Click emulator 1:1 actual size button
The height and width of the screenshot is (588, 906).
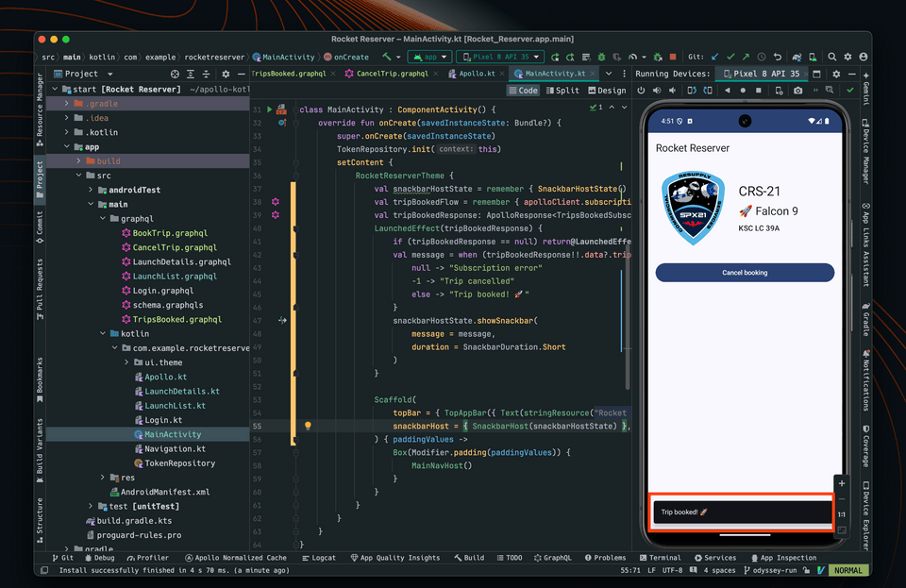click(x=841, y=514)
